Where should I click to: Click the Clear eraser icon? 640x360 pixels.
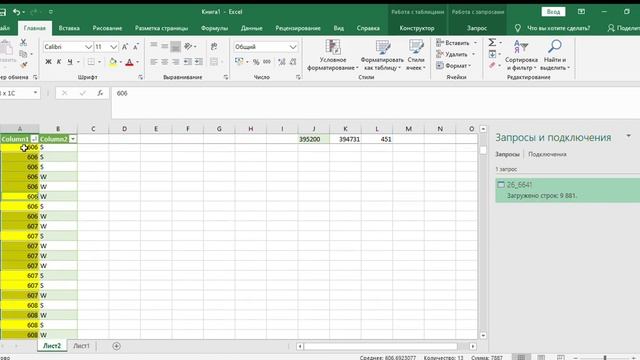click(x=492, y=65)
